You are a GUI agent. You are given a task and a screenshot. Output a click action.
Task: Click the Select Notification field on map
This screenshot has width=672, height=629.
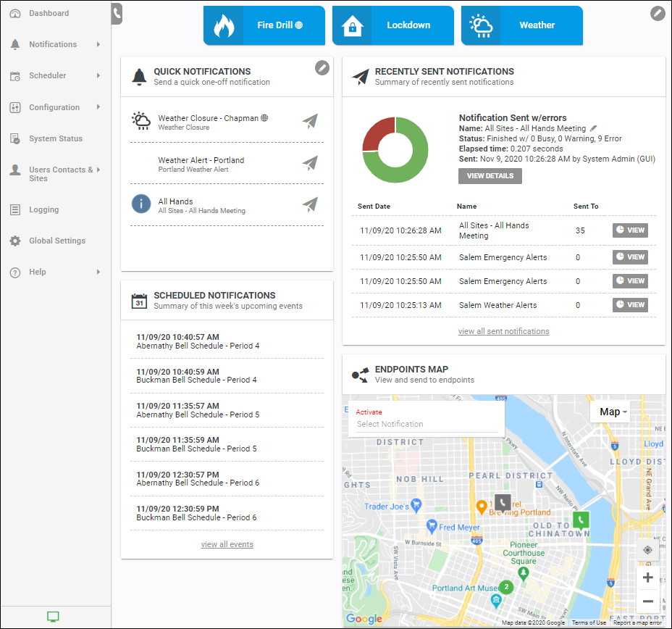coord(427,424)
